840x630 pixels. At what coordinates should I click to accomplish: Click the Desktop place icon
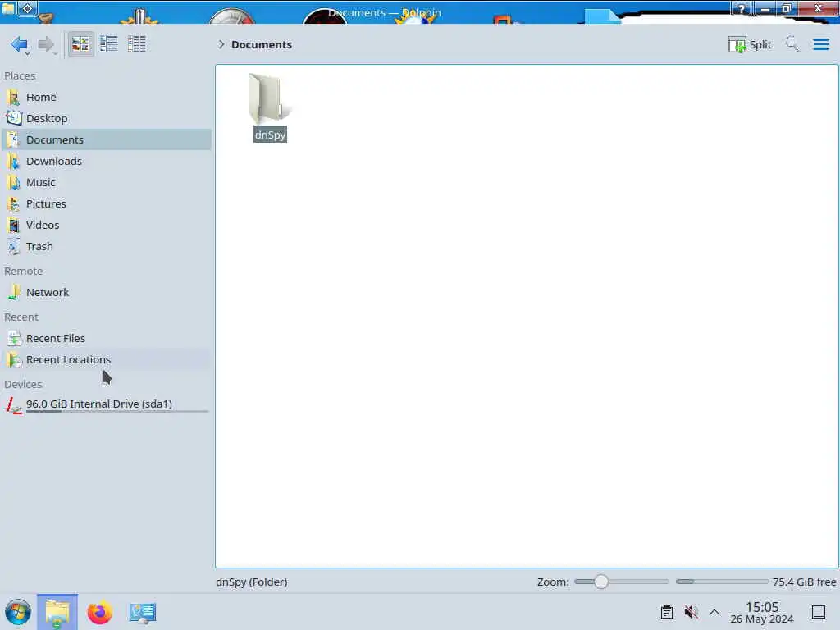pyautogui.click(x=13, y=118)
